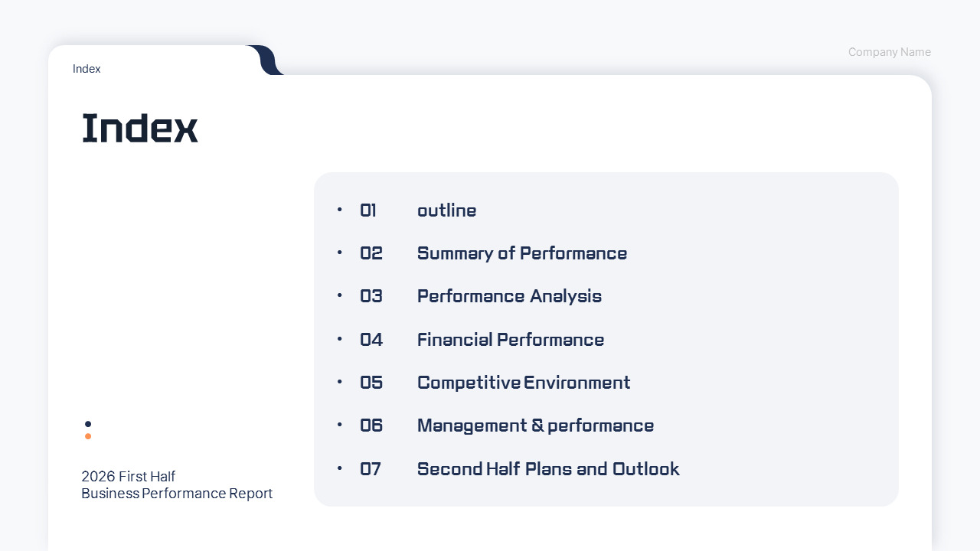
Task: Click the dark navy dot
Action: click(88, 424)
